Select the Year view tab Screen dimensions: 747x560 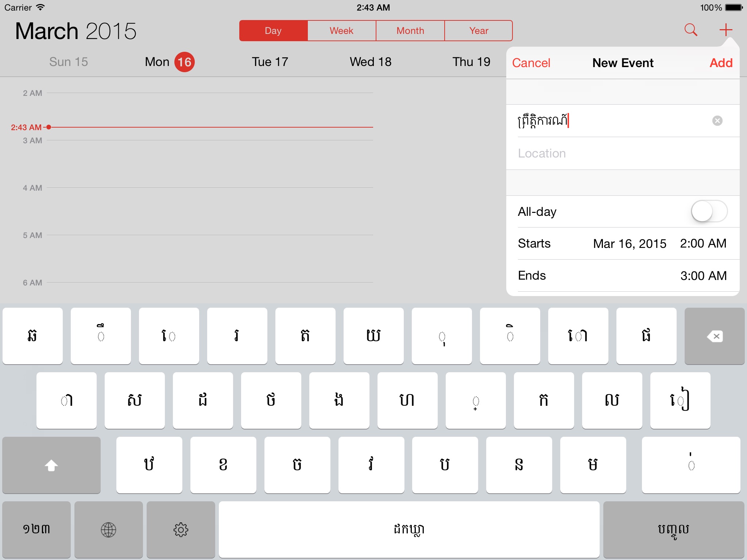(x=479, y=31)
